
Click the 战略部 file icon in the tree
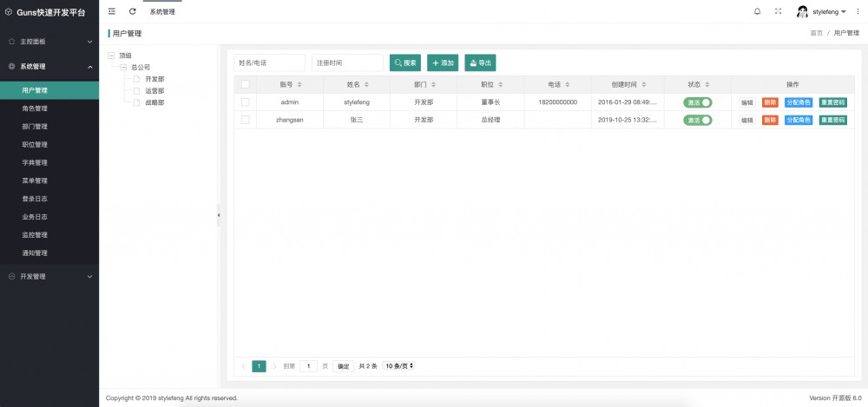(136, 102)
